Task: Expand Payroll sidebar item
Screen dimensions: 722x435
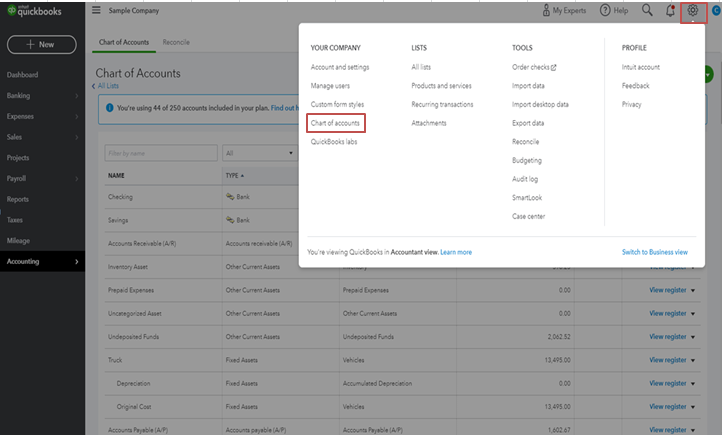Action: click(x=42, y=179)
